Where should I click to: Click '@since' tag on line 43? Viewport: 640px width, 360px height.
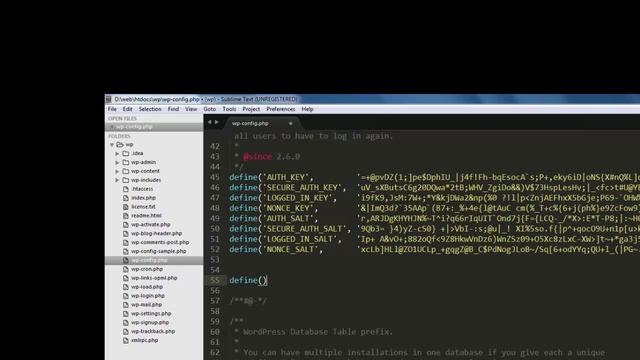[x=257, y=157]
